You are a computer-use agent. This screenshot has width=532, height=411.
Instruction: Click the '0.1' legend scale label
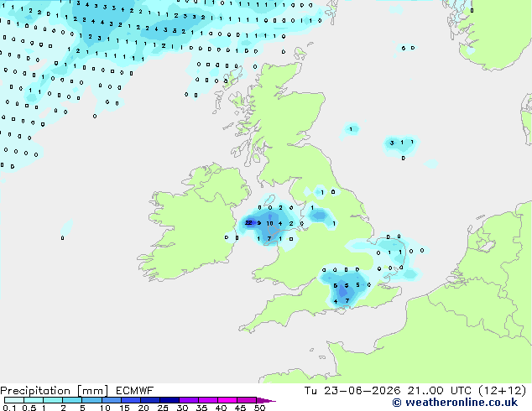coord(9,408)
